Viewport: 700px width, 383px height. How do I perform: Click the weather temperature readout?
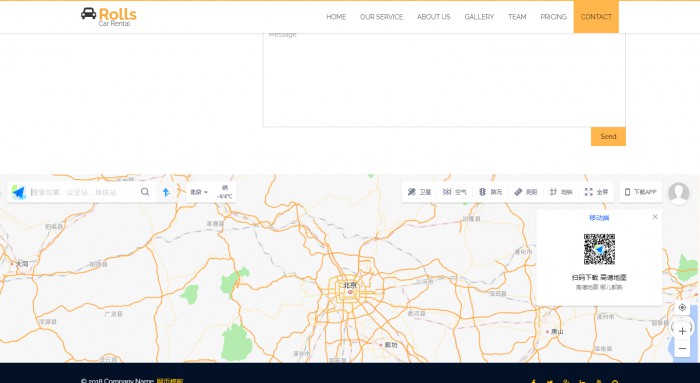225,192
